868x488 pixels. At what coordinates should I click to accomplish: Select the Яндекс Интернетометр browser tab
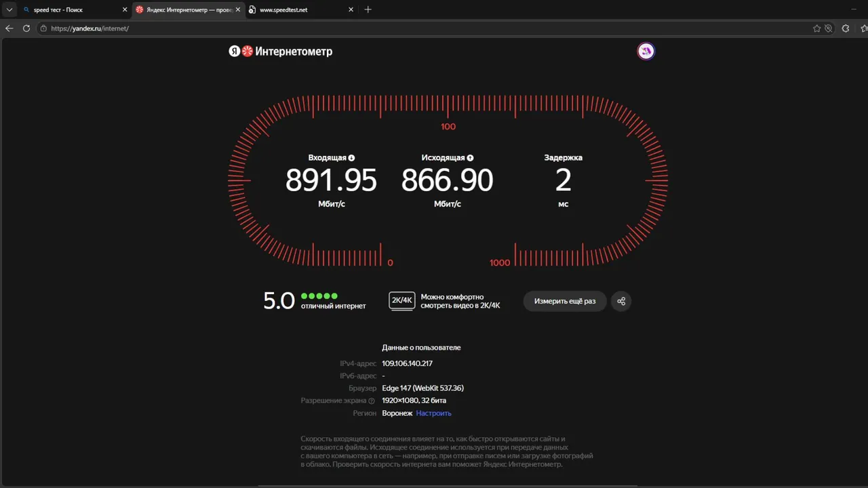click(188, 9)
